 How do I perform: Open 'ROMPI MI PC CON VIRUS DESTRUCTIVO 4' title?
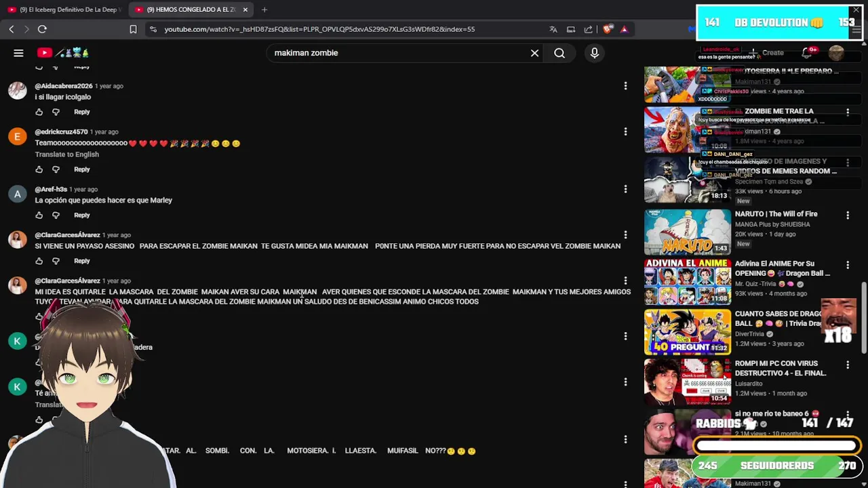click(x=781, y=368)
